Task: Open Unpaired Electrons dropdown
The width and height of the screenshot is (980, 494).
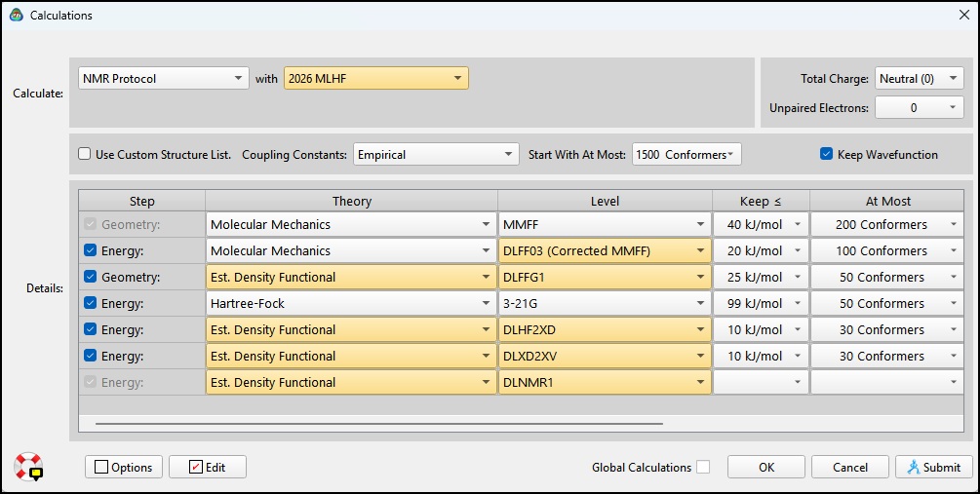Action: tap(920, 107)
